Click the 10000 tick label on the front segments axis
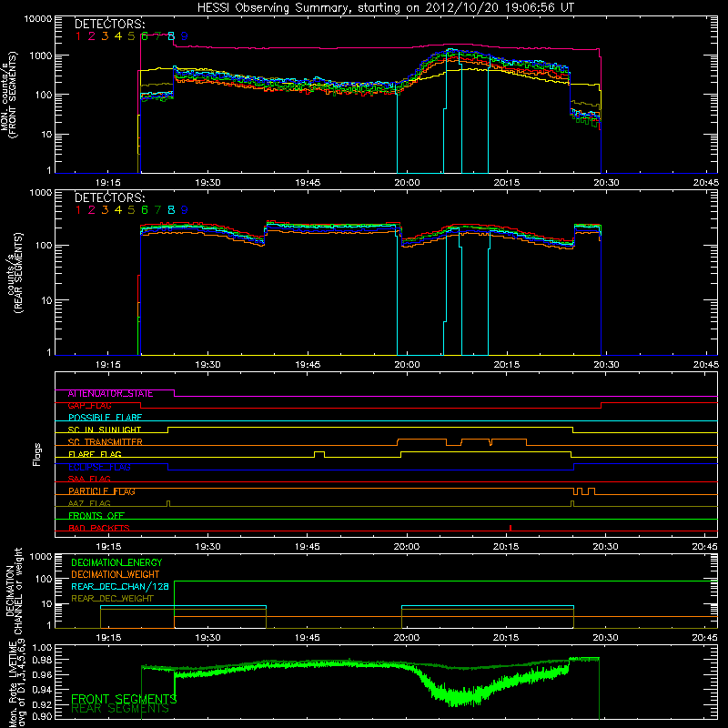This screenshot has height=728, width=728. click(x=38, y=18)
